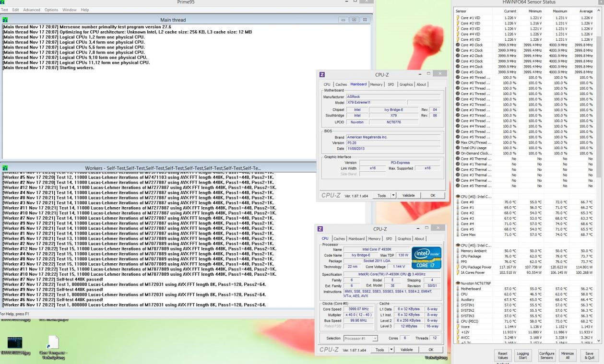This screenshot has width=604, height=364.
Task: Open the Options menu in Prime95
Action: [x=51, y=10]
